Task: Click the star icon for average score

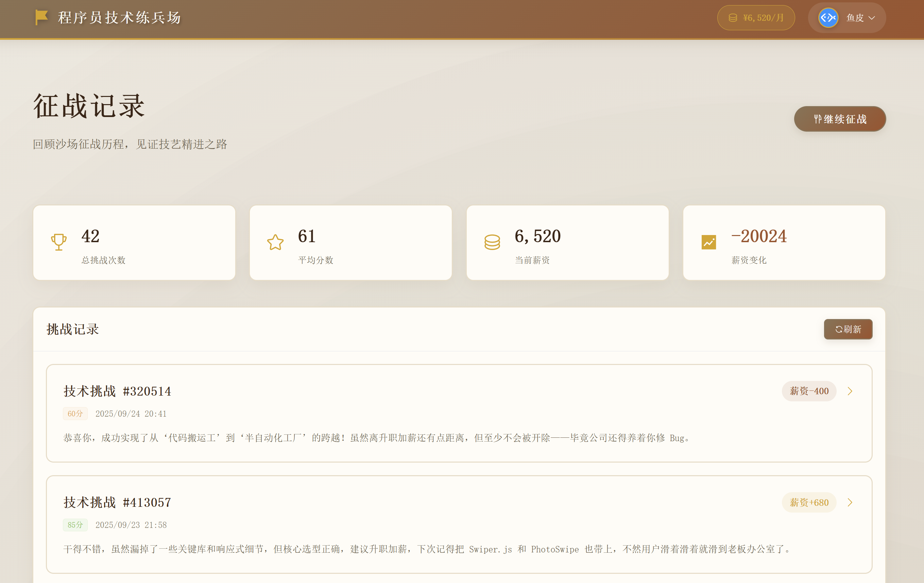Action: [275, 242]
